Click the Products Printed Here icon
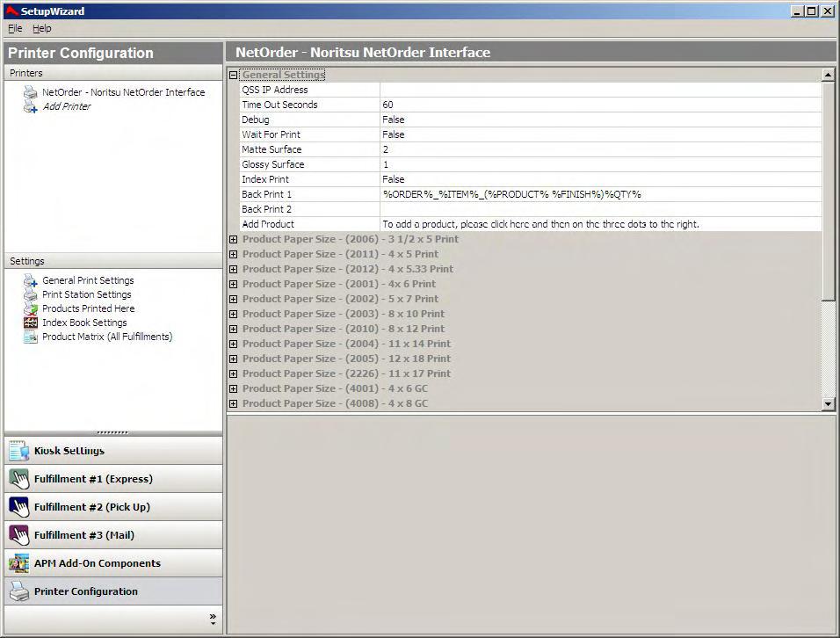Screen dimensions: 840x638 coord(31,308)
